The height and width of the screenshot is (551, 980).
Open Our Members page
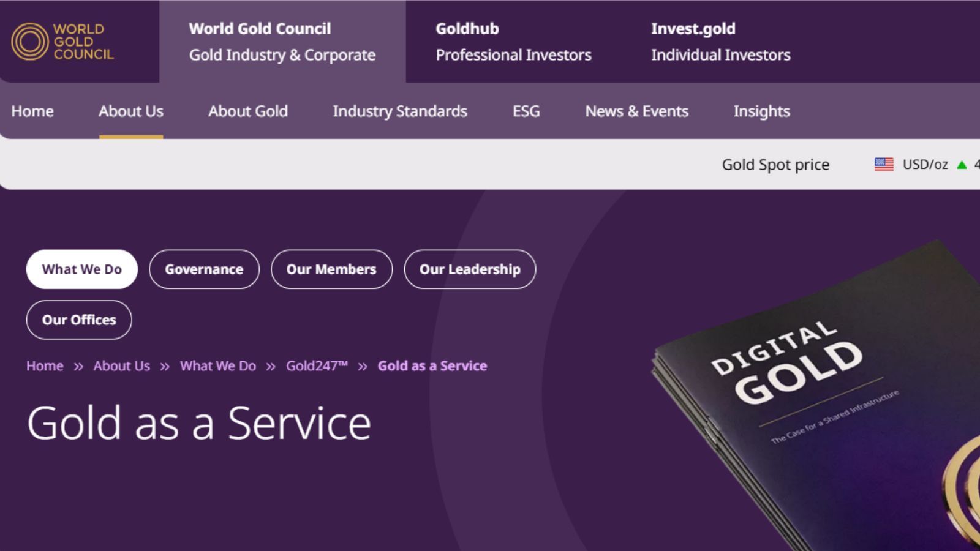pos(331,269)
